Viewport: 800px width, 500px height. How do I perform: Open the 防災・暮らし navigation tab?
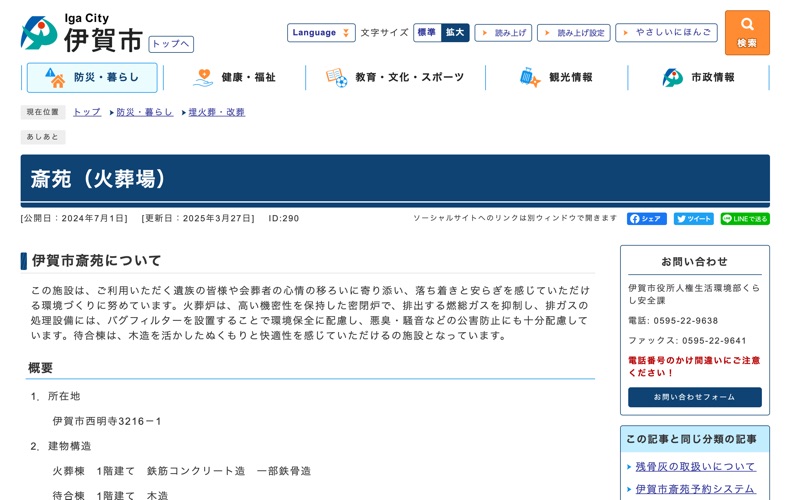coord(92,78)
